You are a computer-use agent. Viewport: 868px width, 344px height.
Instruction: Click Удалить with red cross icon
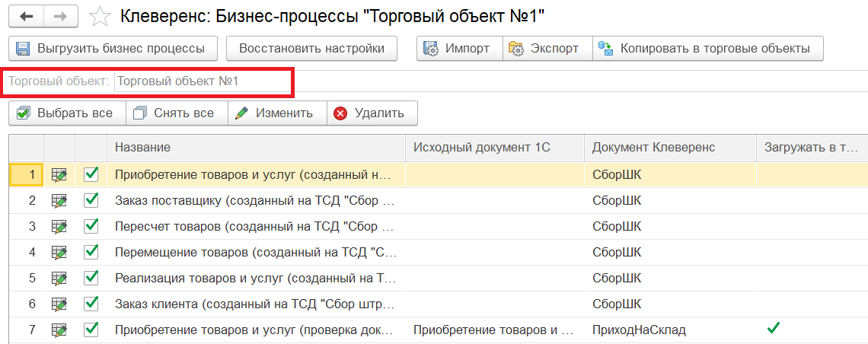point(372,113)
